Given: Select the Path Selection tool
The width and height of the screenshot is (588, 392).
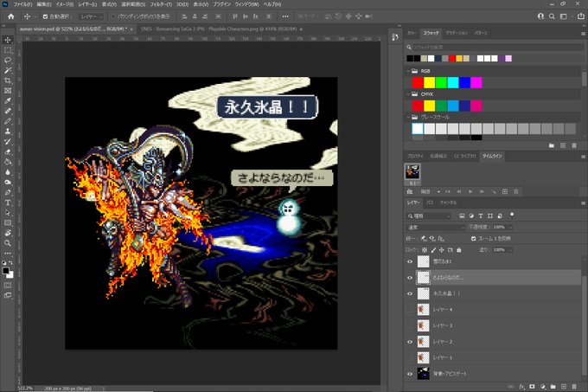Looking at the screenshot, I should pyautogui.click(x=8, y=213).
